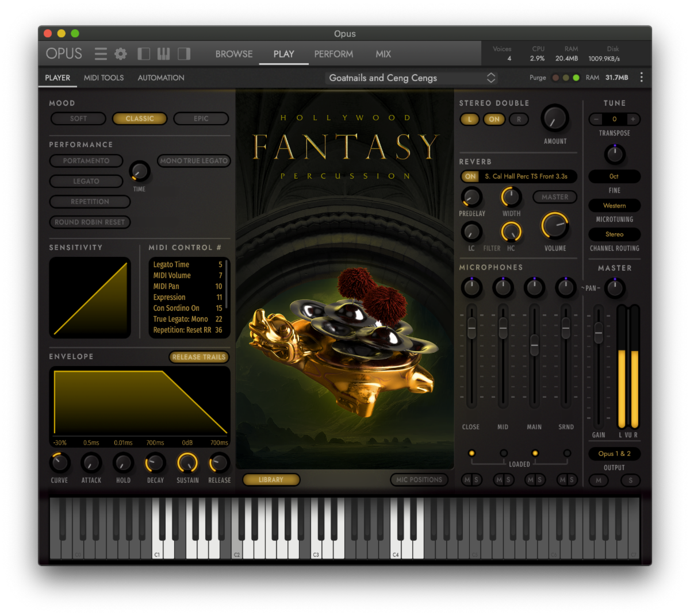The height and width of the screenshot is (616, 690).
Task: Click the MID mic pan knob
Action: pyautogui.click(x=503, y=287)
